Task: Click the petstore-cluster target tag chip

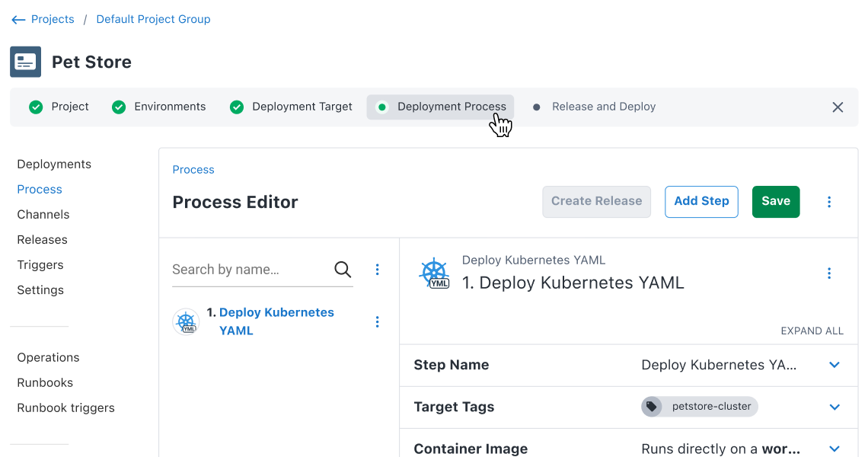Action: coord(700,407)
